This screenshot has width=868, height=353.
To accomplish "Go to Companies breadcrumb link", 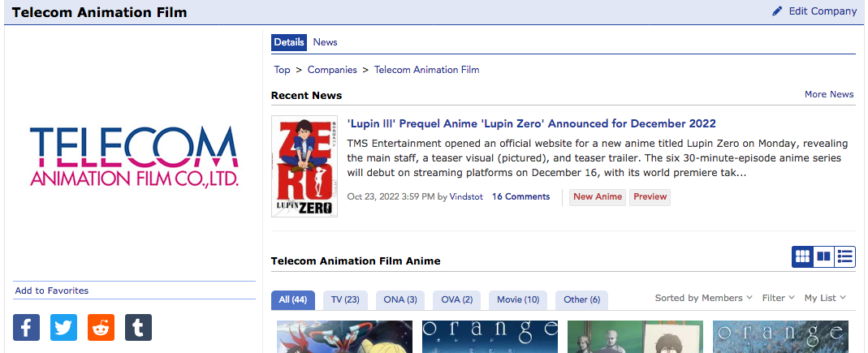I will [332, 70].
